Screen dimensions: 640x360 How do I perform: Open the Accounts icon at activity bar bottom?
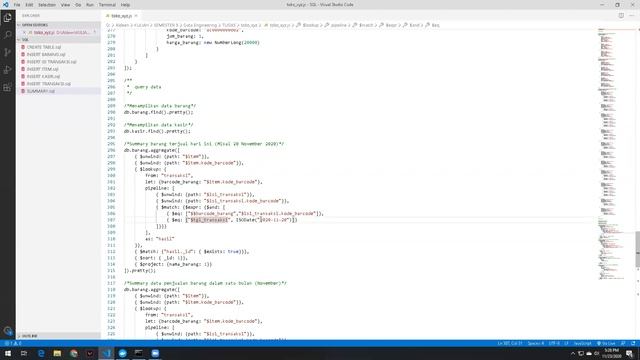tap(7, 330)
